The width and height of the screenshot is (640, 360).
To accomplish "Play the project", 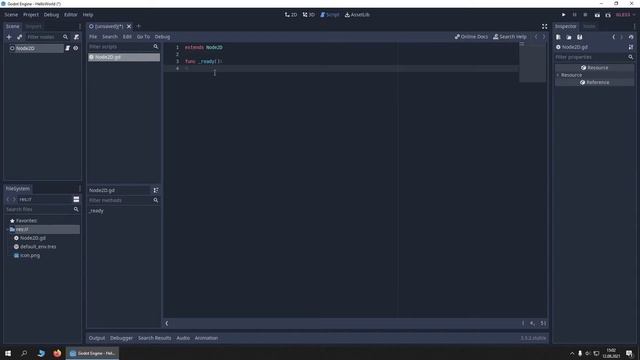I will coord(564,15).
